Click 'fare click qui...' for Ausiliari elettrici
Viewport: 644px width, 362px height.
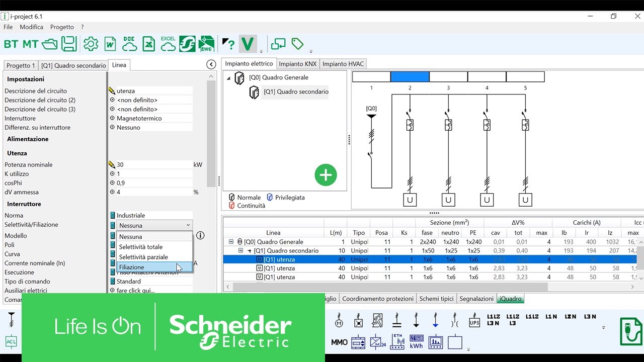136,291
